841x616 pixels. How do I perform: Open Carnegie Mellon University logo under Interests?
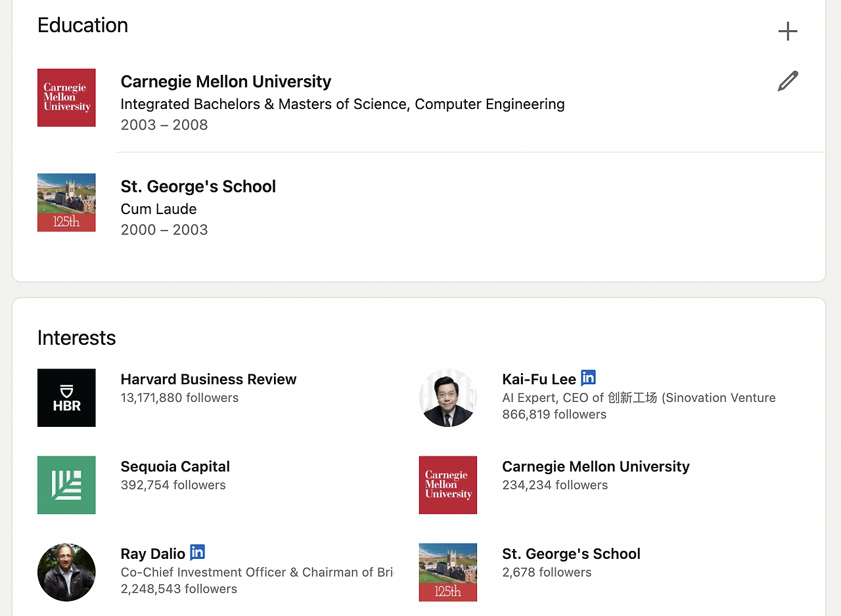coord(448,485)
